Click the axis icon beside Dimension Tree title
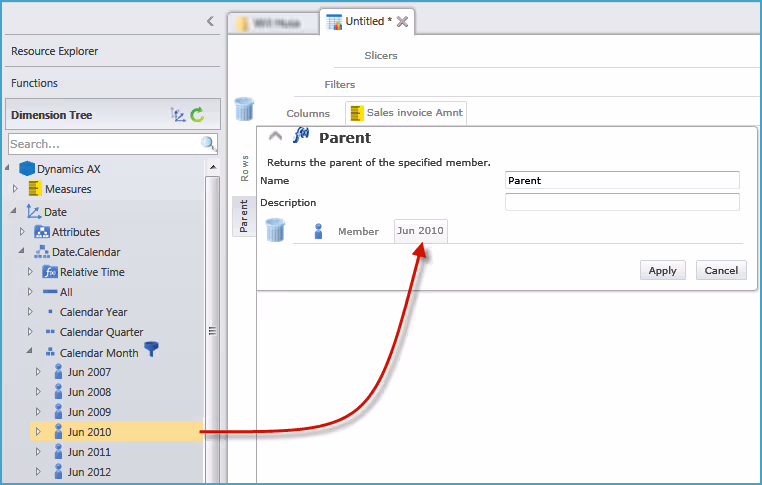This screenshot has width=762, height=485. coord(178,115)
